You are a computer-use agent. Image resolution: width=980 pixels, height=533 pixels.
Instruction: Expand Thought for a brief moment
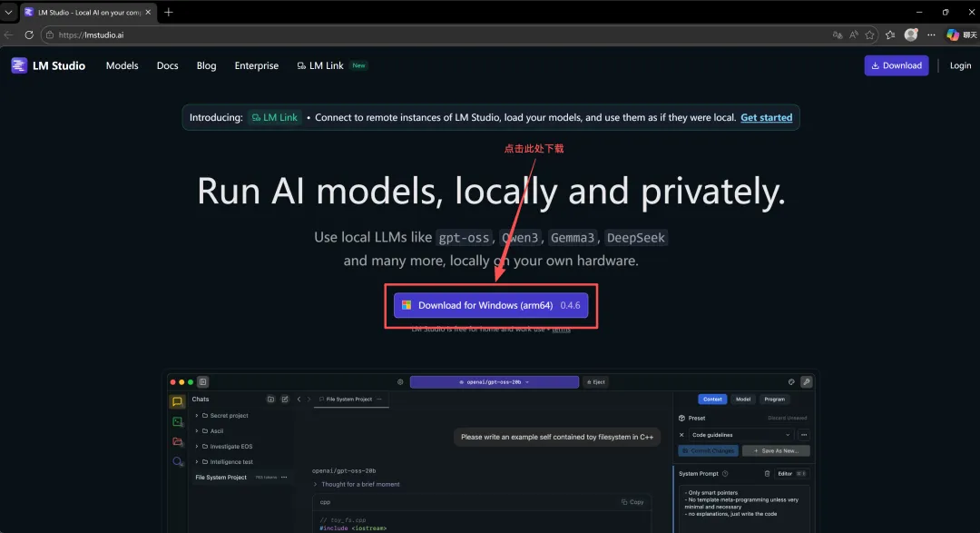tap(357, 484)
